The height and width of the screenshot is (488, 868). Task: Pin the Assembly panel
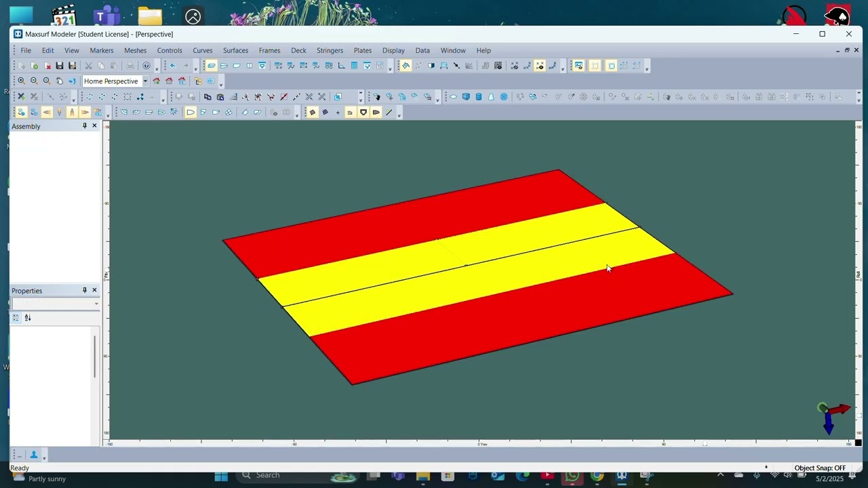(85, 126)
